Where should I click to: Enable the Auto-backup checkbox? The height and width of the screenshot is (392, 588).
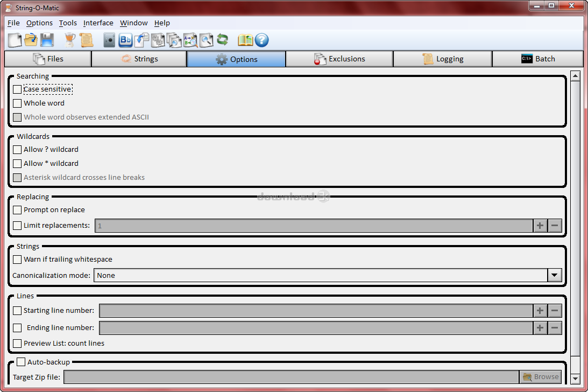(x=22, y=362)
